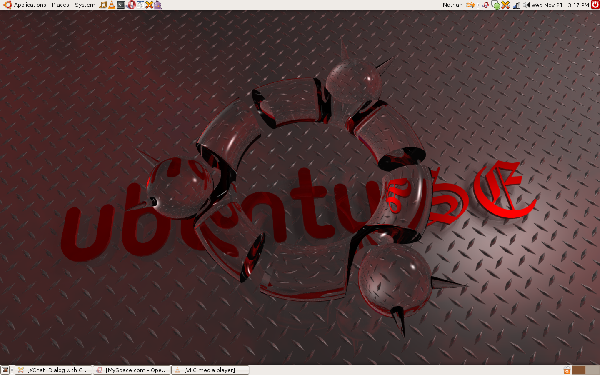Click the Show Desktop button in the bottom panel

click(5, 370)
